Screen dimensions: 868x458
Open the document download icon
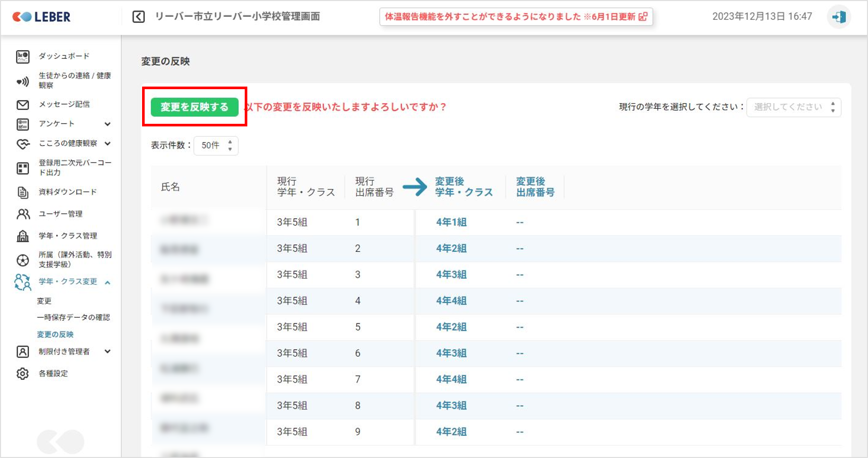(23, 192)
